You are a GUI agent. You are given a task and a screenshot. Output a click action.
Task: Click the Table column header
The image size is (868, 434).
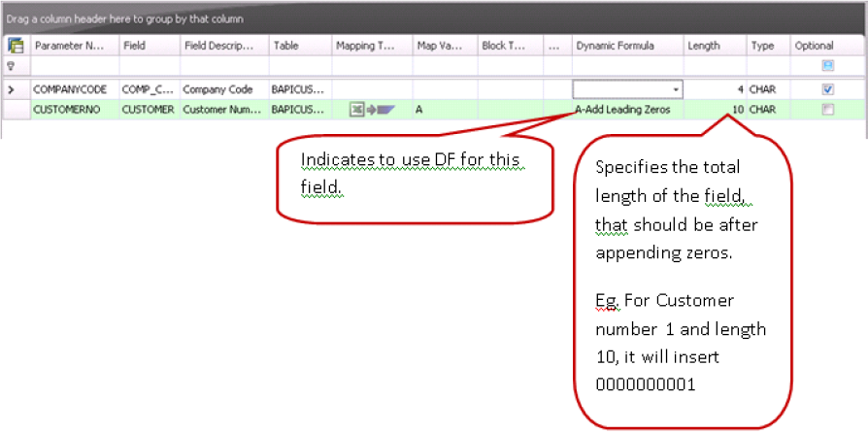(x=298, y=46)
